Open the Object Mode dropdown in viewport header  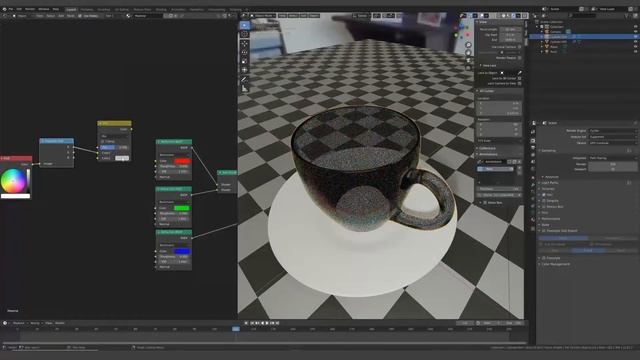[x=263, y=16]
